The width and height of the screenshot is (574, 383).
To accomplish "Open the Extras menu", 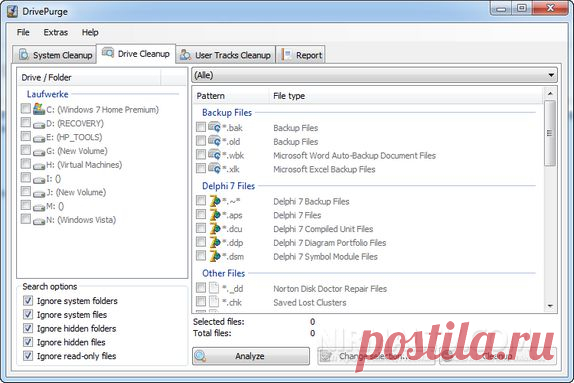I will tap(56, 32).
